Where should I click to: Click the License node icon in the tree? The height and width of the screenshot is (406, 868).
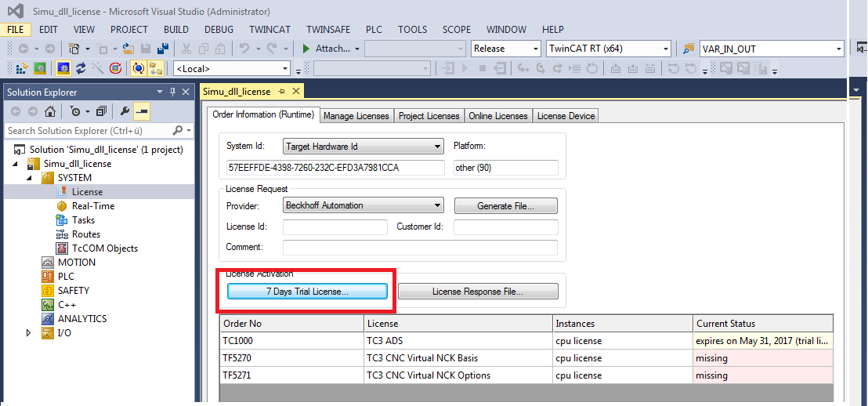coord(62,192)
